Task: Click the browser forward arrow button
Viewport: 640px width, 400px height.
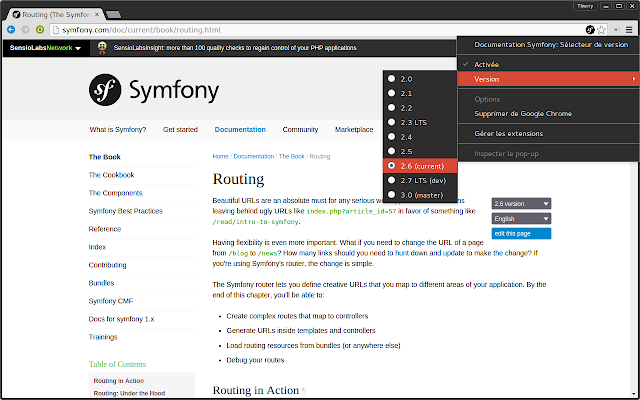Action: [x=25, y=29]
